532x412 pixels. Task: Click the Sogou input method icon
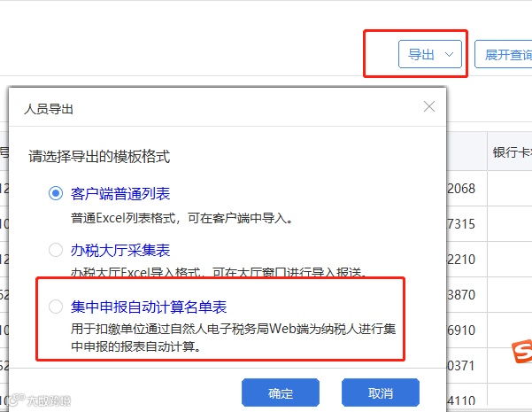[522, 351]
